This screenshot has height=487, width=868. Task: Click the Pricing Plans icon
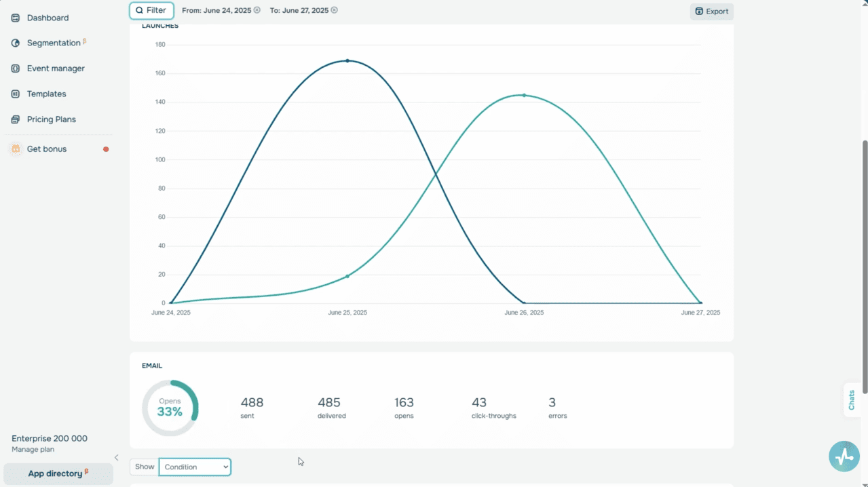point(16,119)
